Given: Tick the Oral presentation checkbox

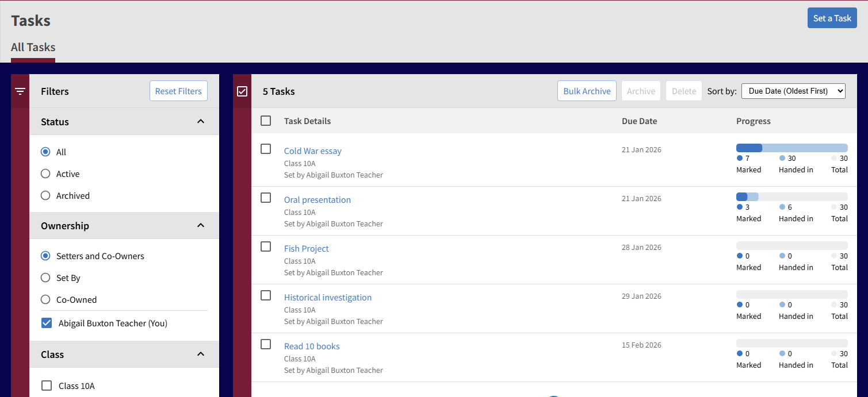Looking at the screenshot, I should click(x=266, y=198).
